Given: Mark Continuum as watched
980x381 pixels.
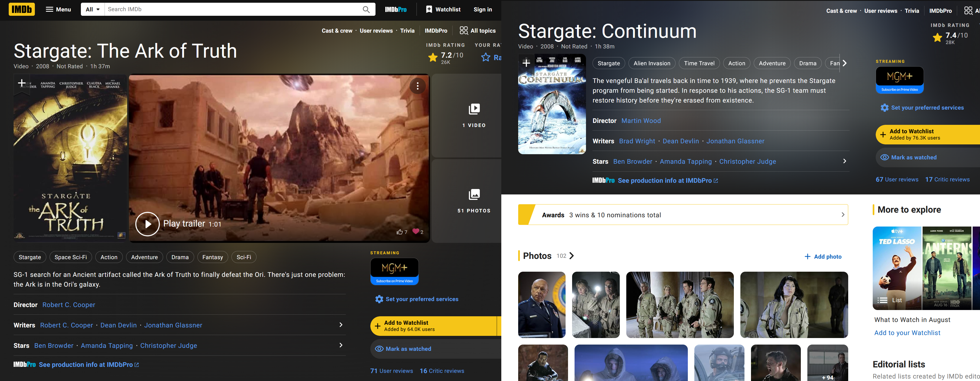Looking at the screenshot, I should pyautogui.click(x=928, y=157).
